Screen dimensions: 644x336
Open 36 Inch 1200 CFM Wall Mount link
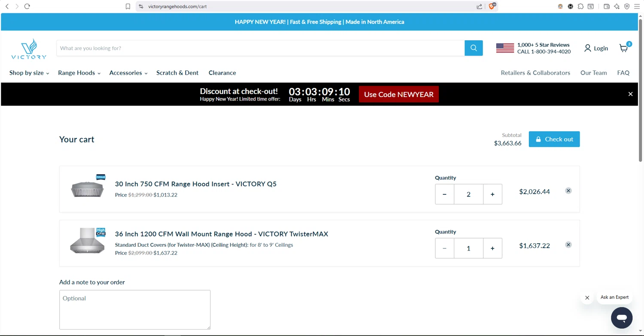tap(222, 234)
